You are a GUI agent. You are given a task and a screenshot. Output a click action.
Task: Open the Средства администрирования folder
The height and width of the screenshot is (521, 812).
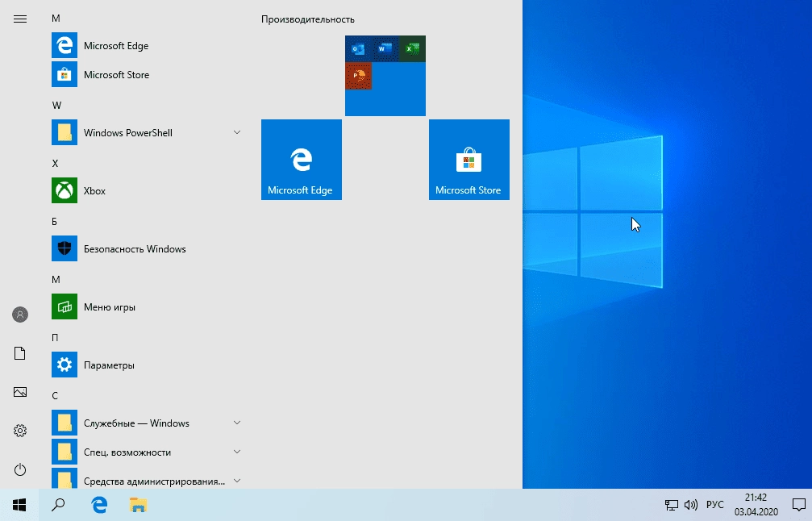point(147,478)
